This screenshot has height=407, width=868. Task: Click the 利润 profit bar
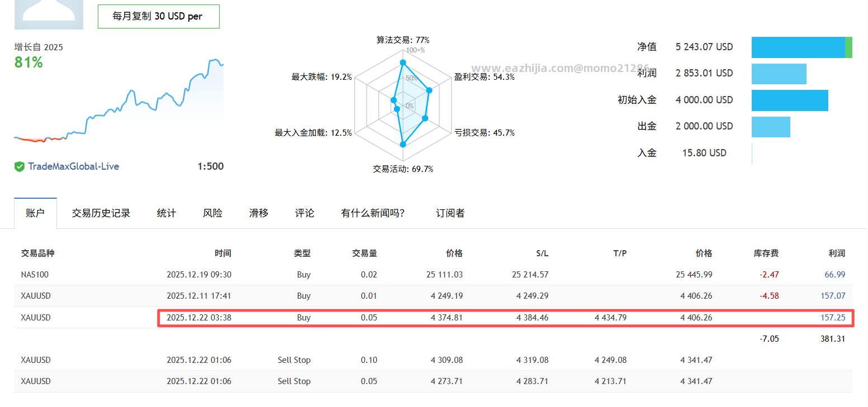pos(779,74)
